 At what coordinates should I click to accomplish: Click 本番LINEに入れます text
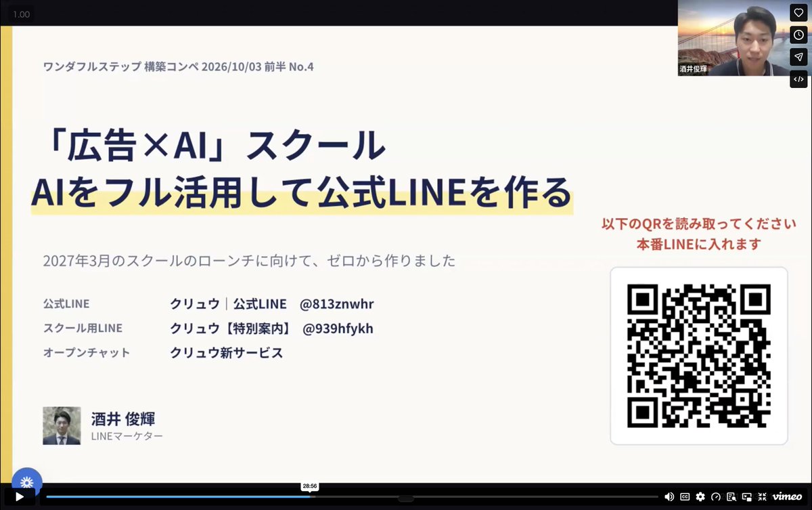tap(699, 244)
